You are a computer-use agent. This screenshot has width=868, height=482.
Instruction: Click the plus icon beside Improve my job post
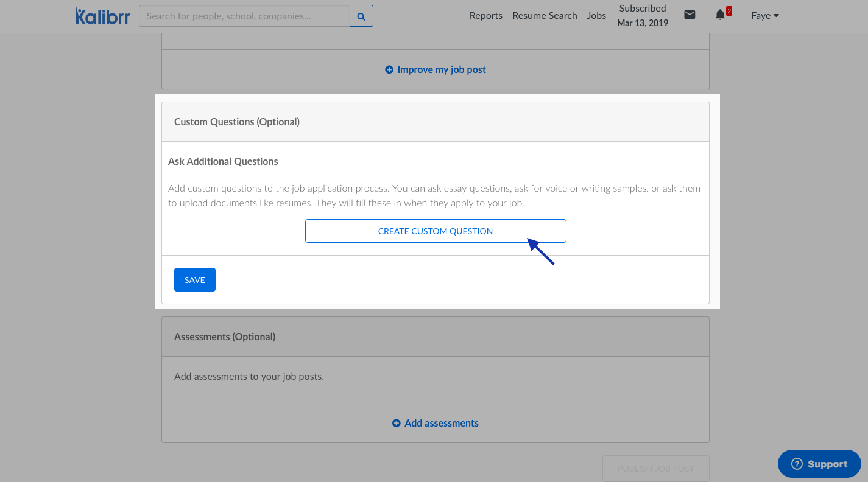[389, 69]
